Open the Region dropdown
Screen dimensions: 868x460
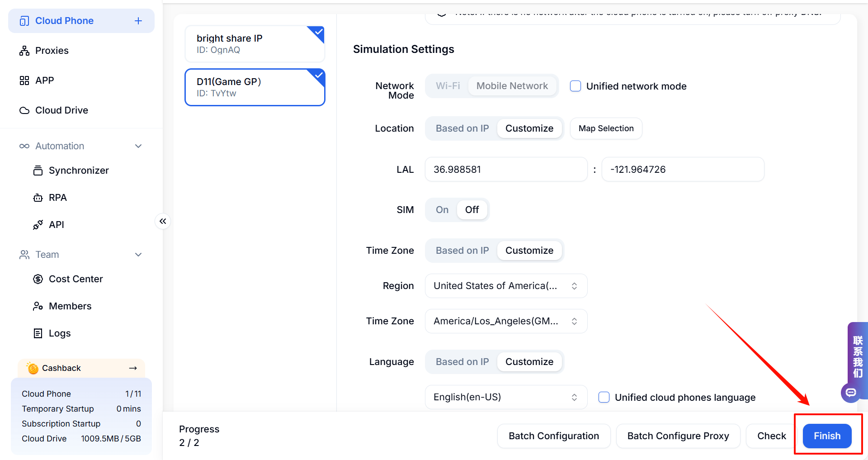506,286
